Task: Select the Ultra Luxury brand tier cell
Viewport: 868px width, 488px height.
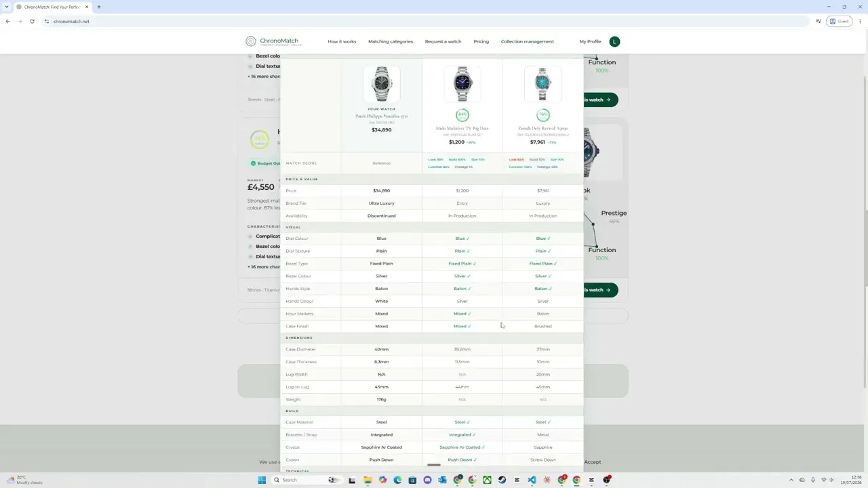Action: pyautogui.click(x=381, y=203)
